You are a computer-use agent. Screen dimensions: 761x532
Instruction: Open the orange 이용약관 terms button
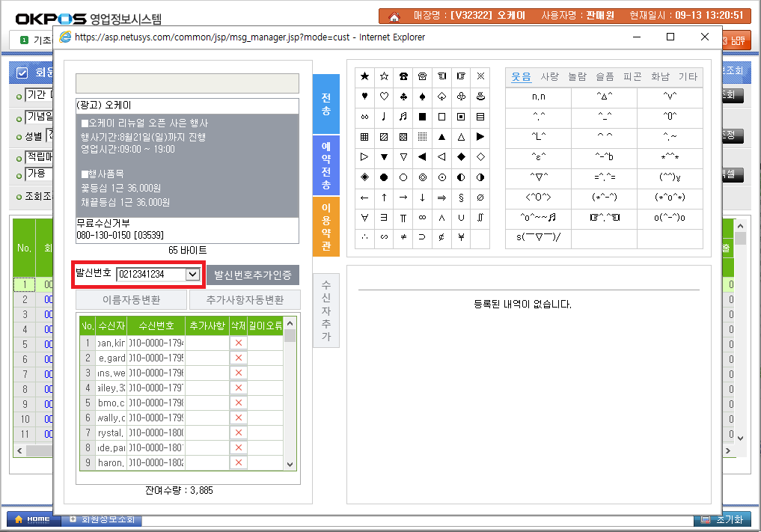point(326,227)
